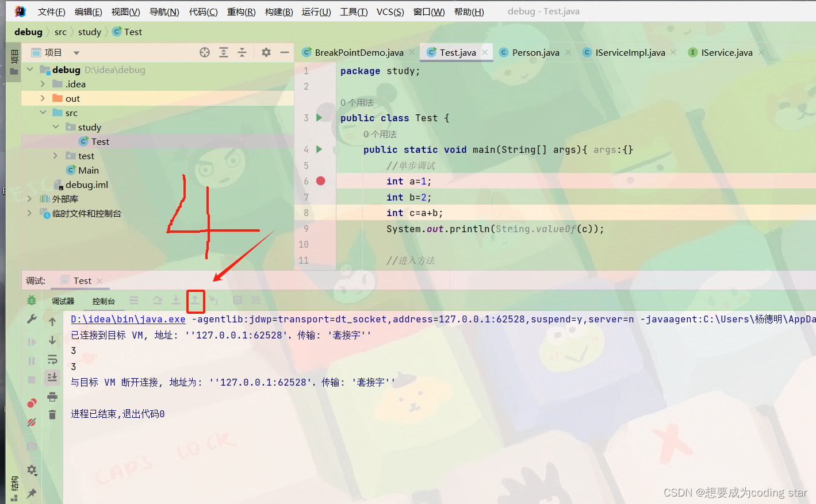816x504 pixels.
Task: Click the Resume Program icon
Action: coord(32,342)
